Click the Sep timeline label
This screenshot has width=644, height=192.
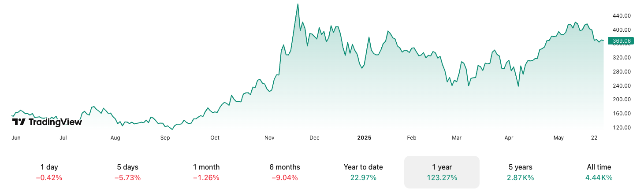coord(165,138)
